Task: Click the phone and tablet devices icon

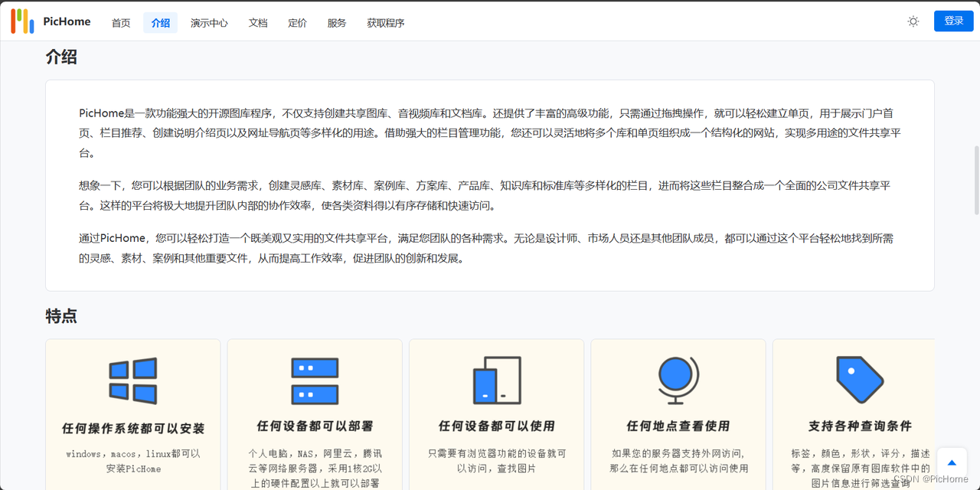Action: pyautogui.click(x=497, y=381)
